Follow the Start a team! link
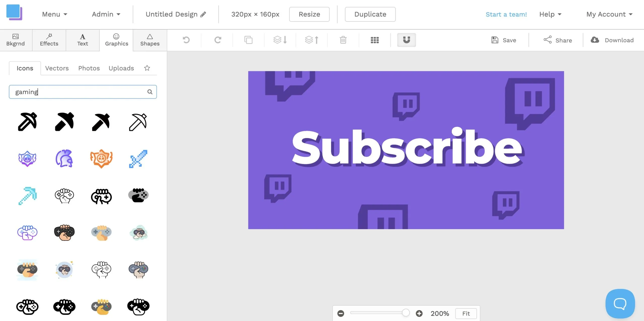This screenshot has height=321, width=644. (x=506, y=14)
